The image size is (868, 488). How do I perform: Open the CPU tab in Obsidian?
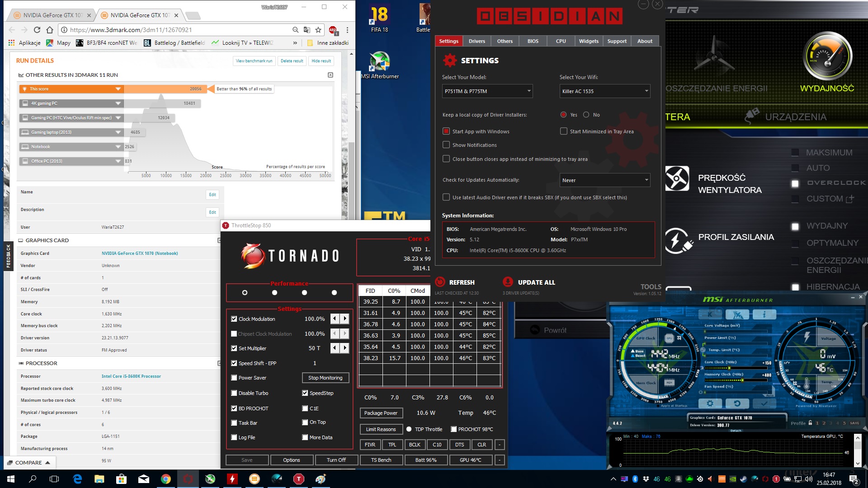coord(561,41)
